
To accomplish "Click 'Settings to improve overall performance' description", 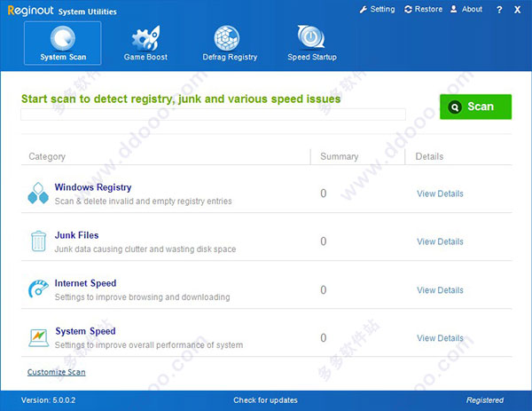I will click(149, 345).
